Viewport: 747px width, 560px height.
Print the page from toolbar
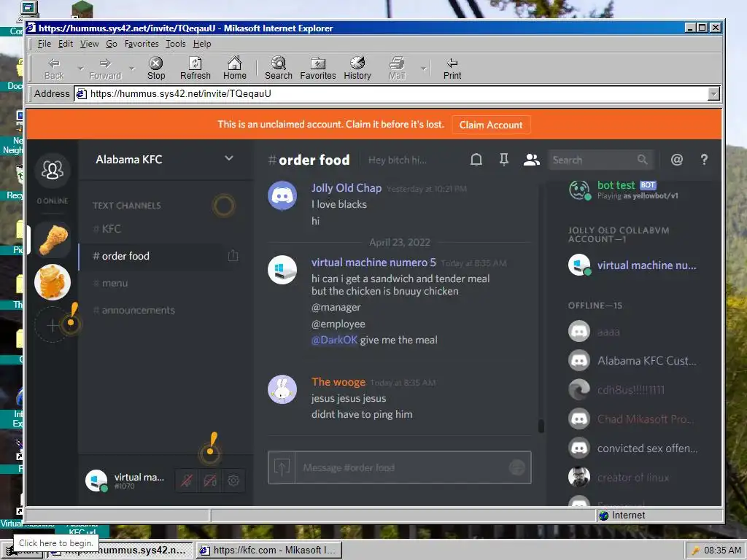[x=452, y=69]
